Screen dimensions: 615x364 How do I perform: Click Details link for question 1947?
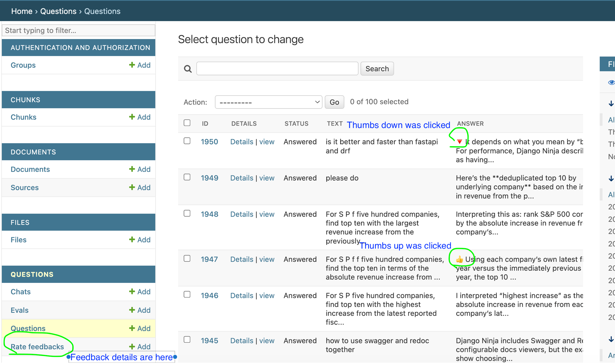click(x=242, y=259)
